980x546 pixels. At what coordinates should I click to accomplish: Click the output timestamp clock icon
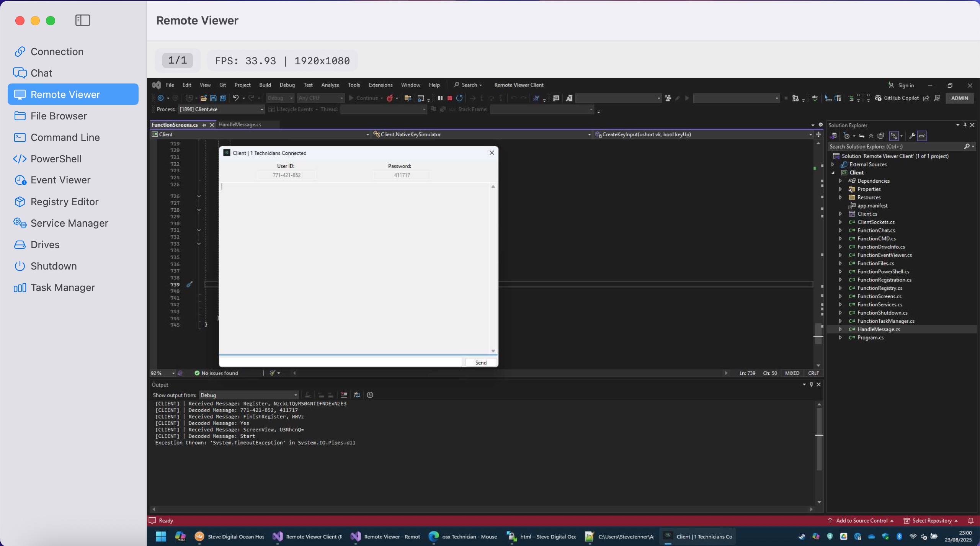370,395
